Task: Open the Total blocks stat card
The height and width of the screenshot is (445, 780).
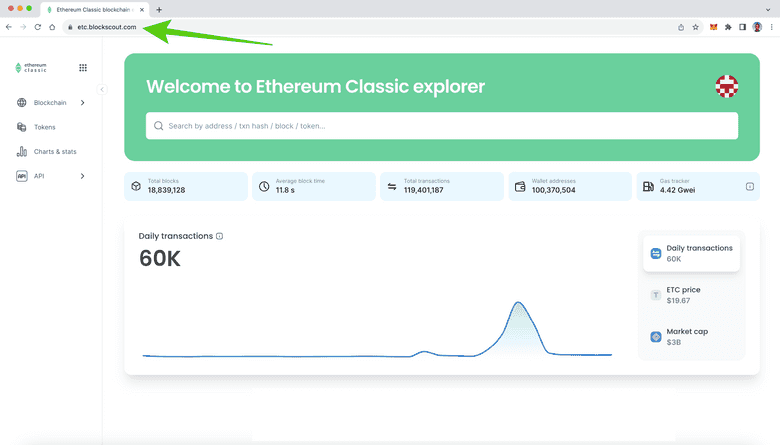Action: pos(186,186)
